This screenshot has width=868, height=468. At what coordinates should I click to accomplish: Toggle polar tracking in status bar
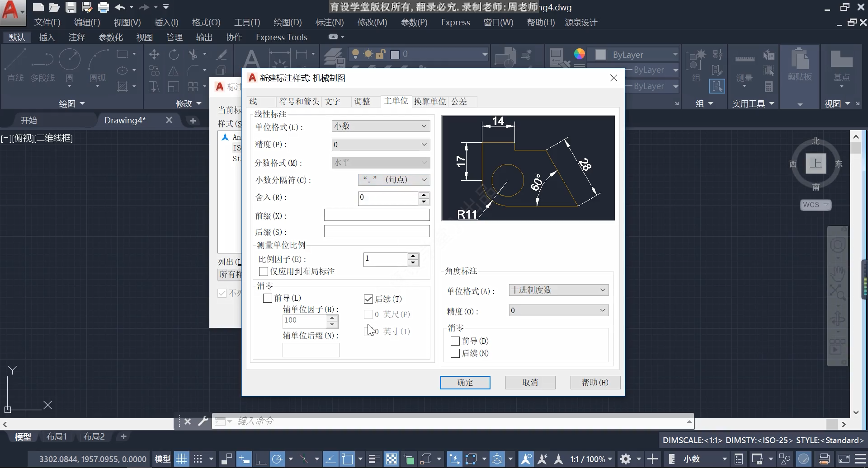(x=277, y=459)
